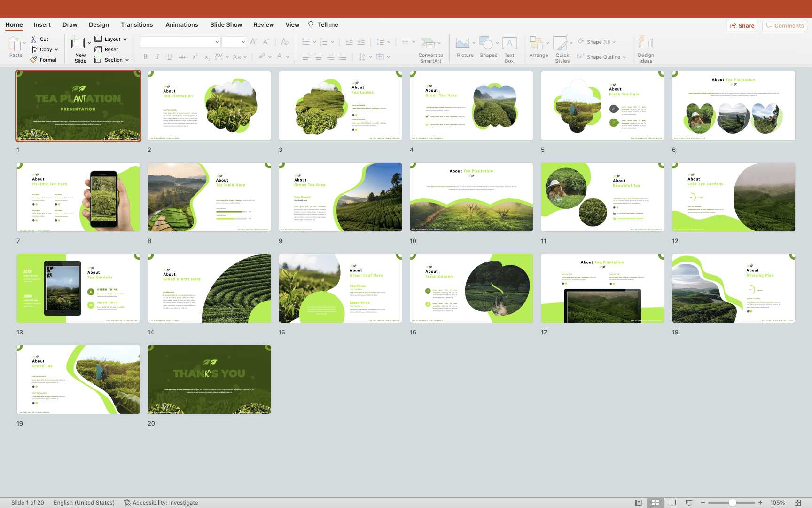Open Quick Styles gallery
Screen dimensions: 812x508
(560, 43)
